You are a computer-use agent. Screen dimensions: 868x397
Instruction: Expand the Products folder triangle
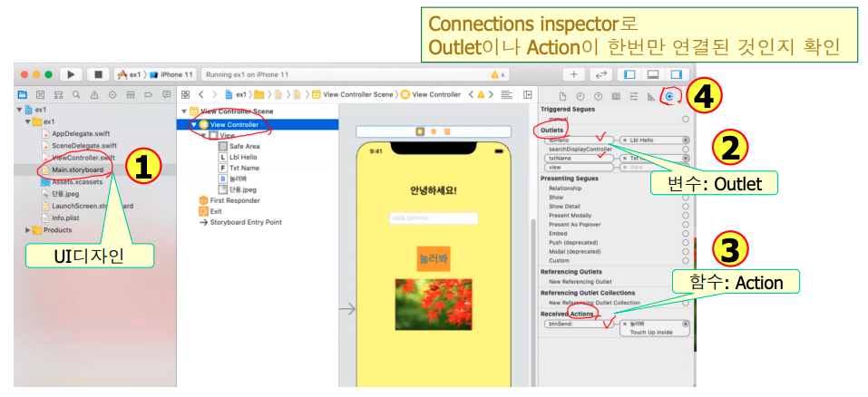click(x=28, y=230)
